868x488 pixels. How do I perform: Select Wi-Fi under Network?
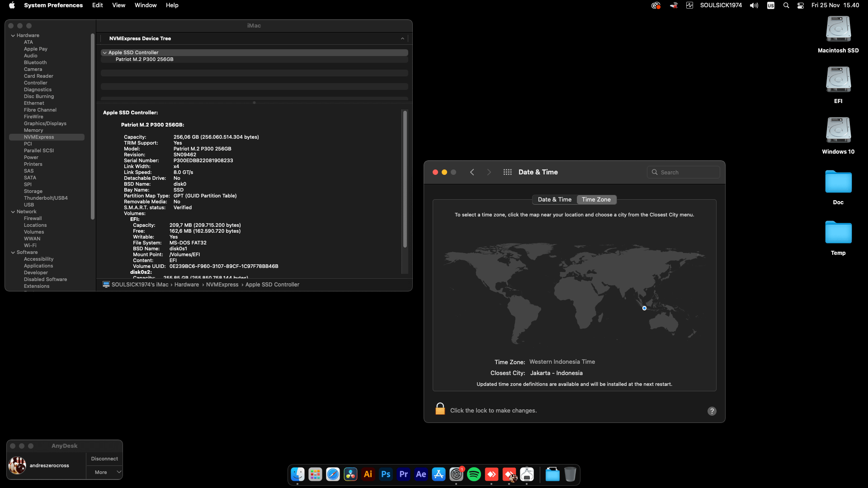[30, 245]
